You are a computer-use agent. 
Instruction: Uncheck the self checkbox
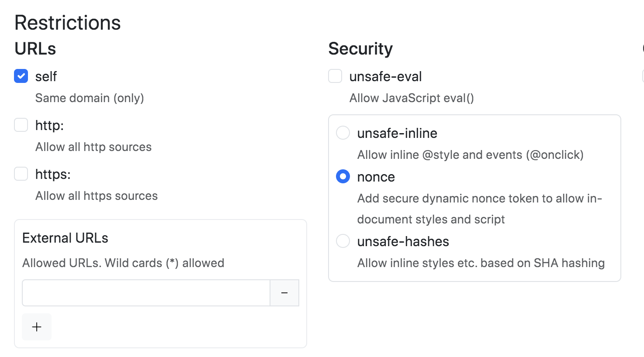click(x=21, y=76)
